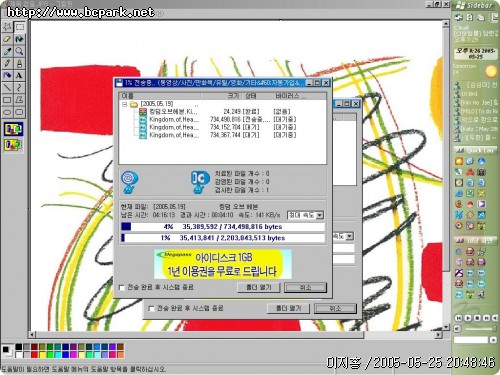Click the spiral mascot icon in download dialog
Image resolution: width=500 pixels, height=375 pixels.
pos(129,182)
